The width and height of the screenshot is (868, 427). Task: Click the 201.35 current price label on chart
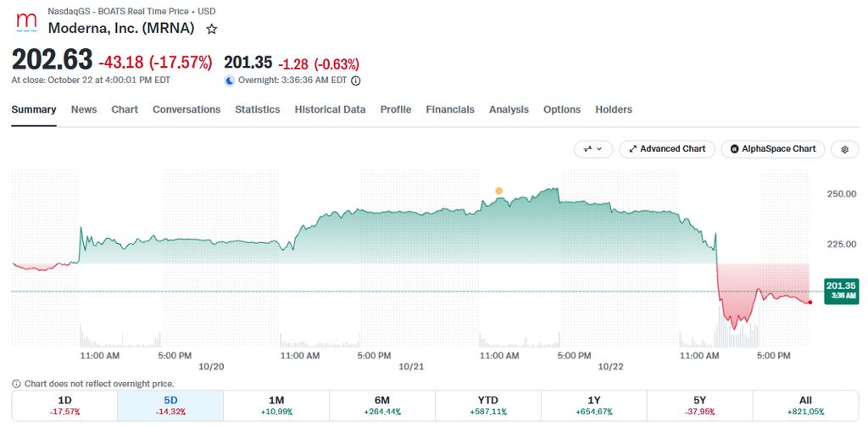tap(841, 291)
